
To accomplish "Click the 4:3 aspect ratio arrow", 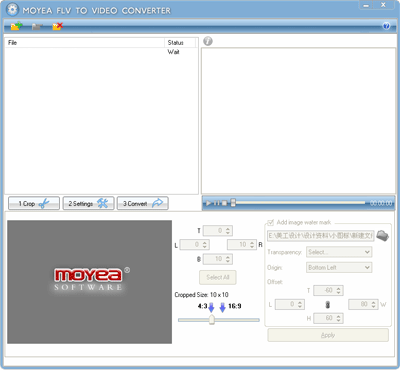I will pyautogui.click(x=211, y=307).
